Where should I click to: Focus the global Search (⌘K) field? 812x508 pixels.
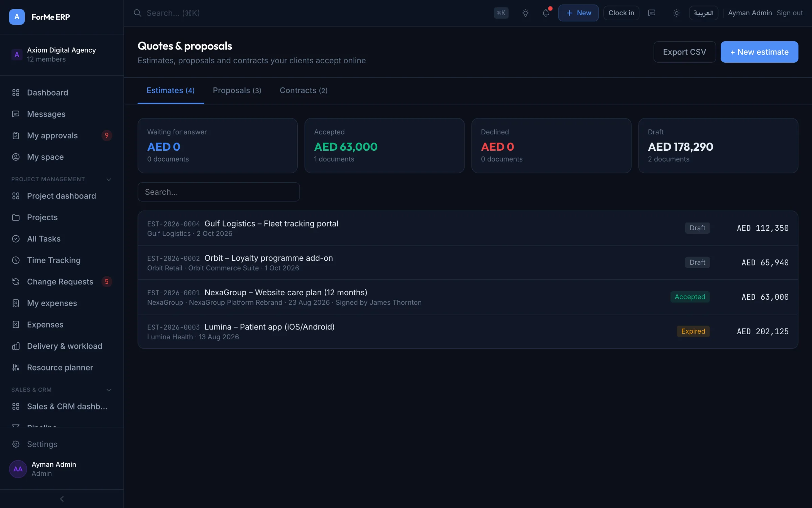coord(310,13)
